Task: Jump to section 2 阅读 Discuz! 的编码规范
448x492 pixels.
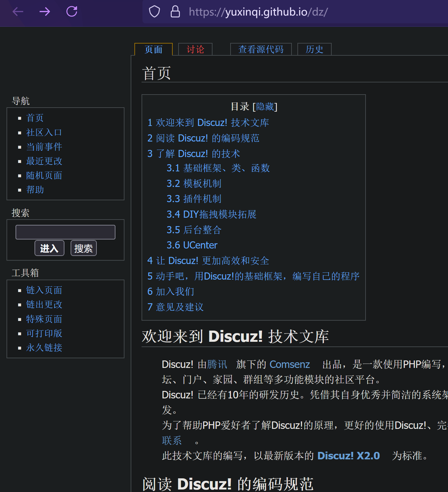Action: (203, 138)
